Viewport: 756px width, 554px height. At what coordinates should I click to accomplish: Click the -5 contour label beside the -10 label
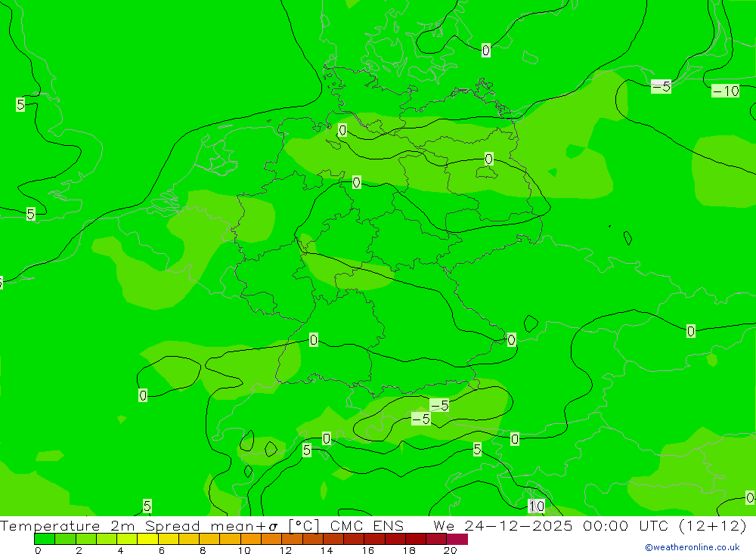pyautogui.click(x=661, y=86)
